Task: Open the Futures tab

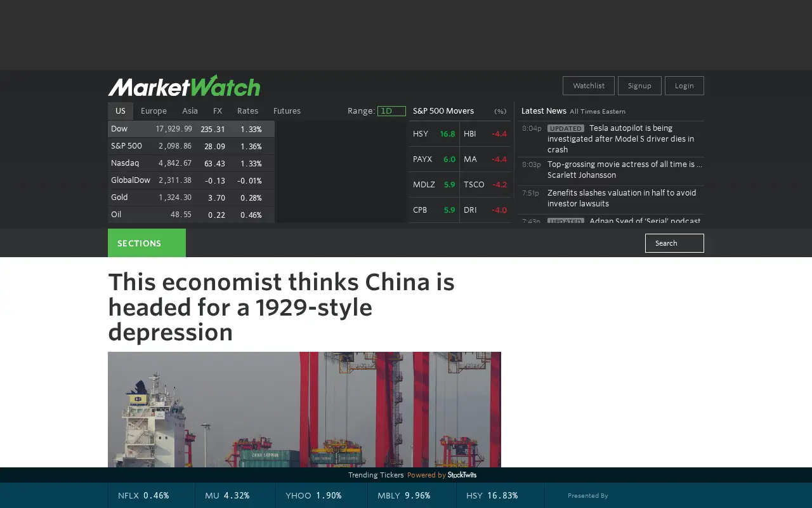Action: [287, 110]
